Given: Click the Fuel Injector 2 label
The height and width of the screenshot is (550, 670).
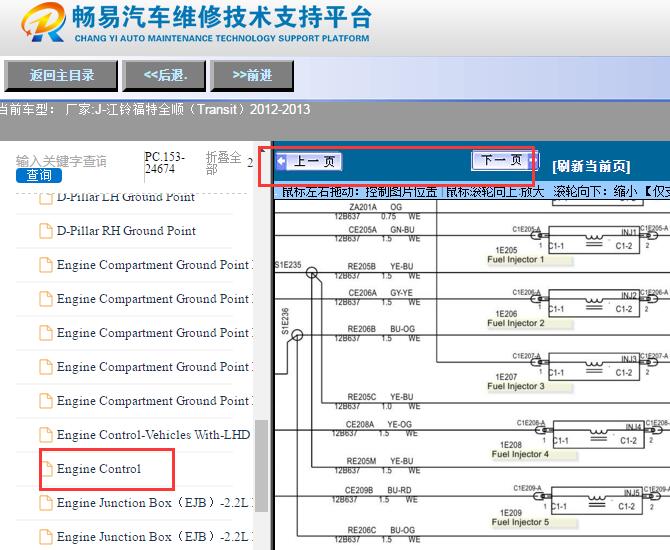Looking at the screenshot, I should [x=516, y=323].
